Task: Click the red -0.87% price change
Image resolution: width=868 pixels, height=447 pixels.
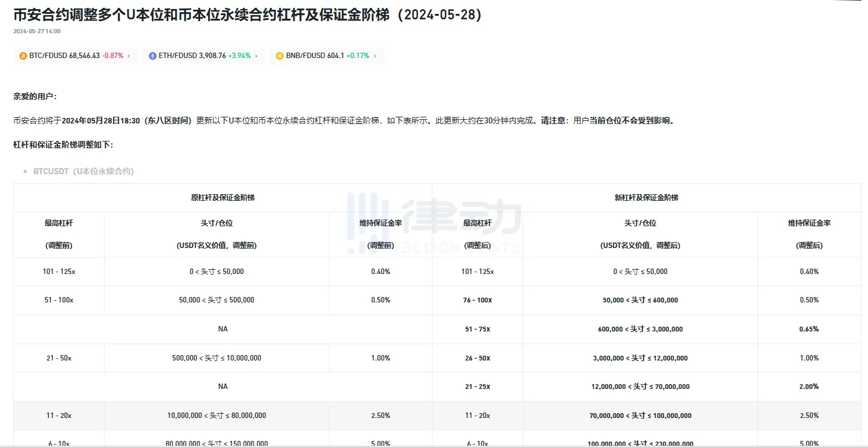Action: [x=113, y=56]
